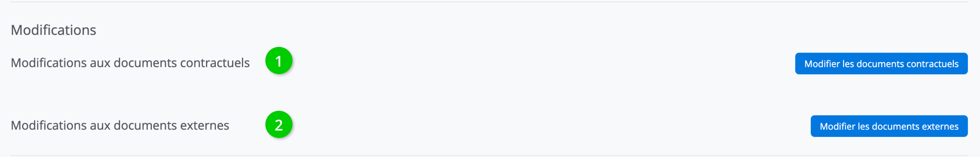Click the word "externes" in the left label

pos(205,125)
